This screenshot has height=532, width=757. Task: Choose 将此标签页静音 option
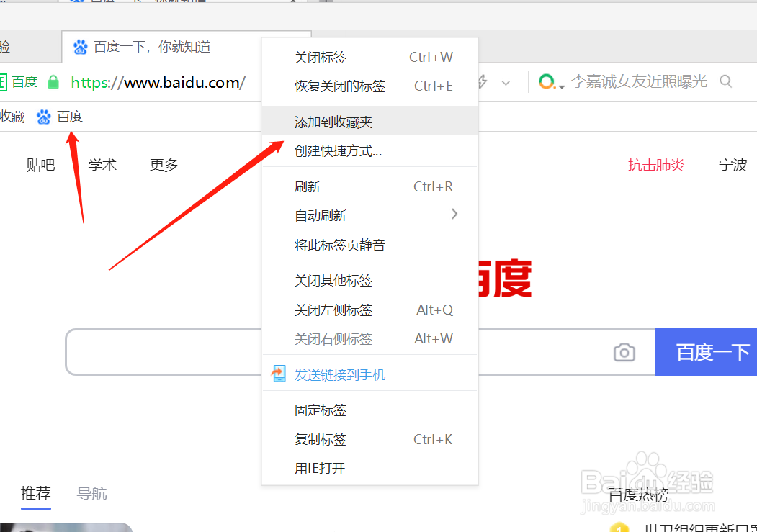pyautogui.click(x=369, y=245)
